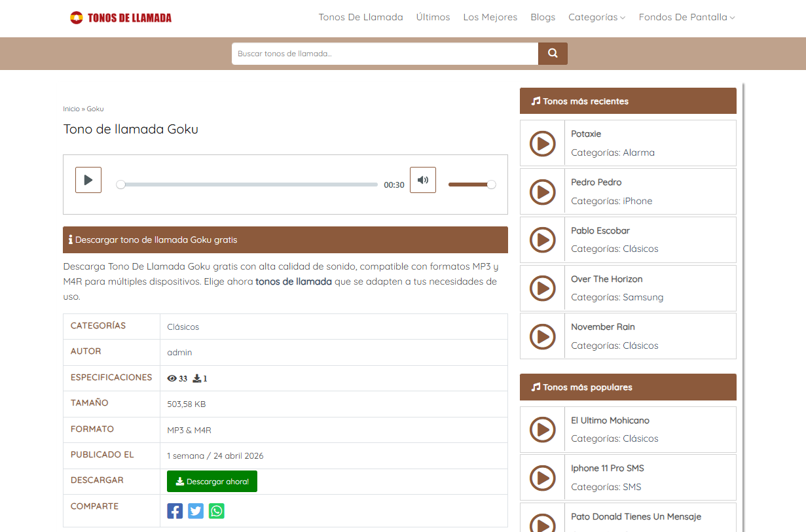
Task: Click the Goku breadcrumb link
Action: (96, 109)
